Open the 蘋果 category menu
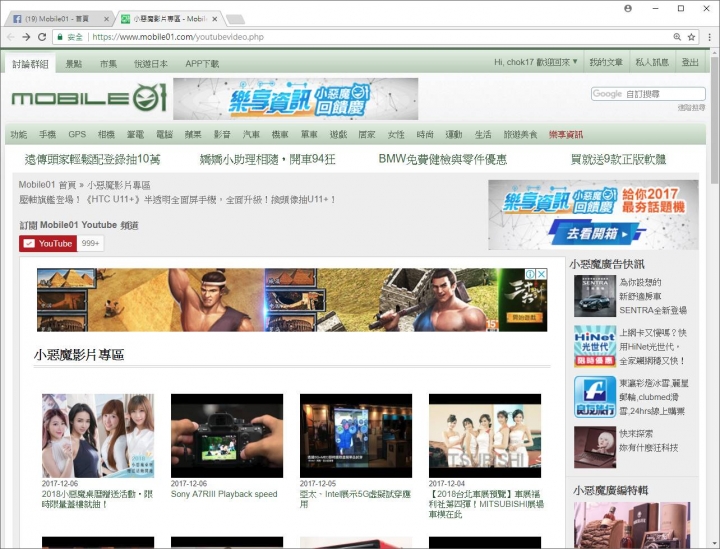 point(193,134)
